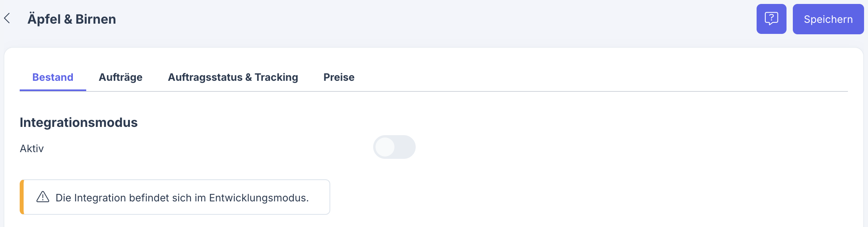Save changes with the purple Speichern button

(x=828, y=19)
